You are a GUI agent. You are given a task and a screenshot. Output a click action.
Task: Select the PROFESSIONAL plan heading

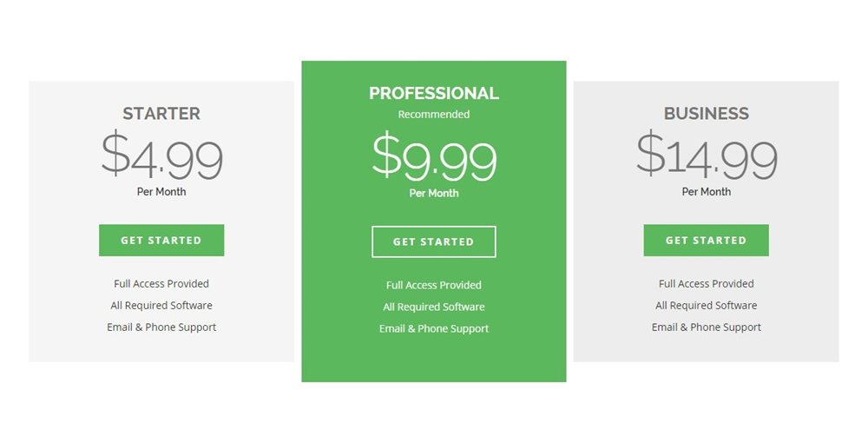click(434, 93)
